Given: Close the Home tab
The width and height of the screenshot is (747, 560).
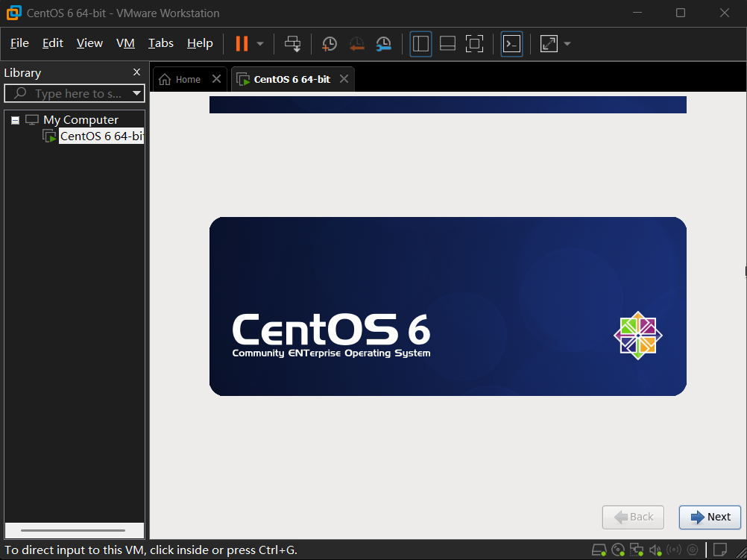Looking at the screenshot, I should pyautogui.click(x=216, y=78).
